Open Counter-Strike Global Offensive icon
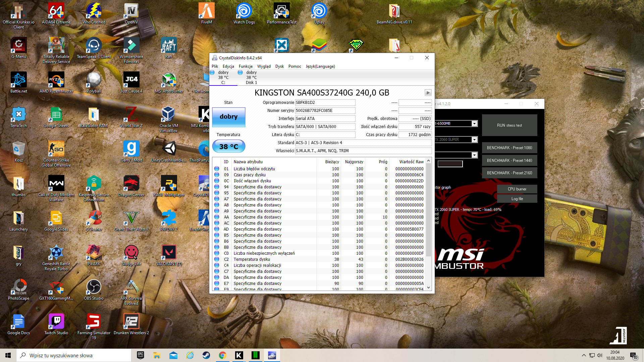Image resolution: width=644 pixels, height=362 pixels. (x=56, y=154)
